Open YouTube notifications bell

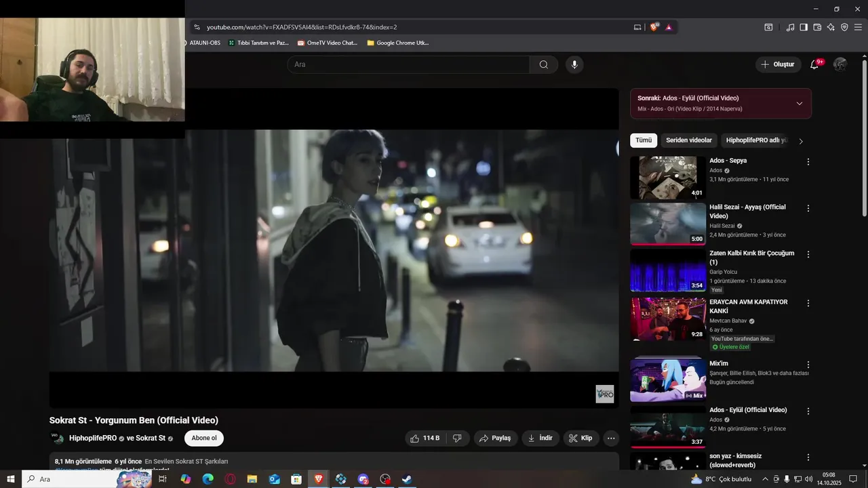click(x=815, y=64)
